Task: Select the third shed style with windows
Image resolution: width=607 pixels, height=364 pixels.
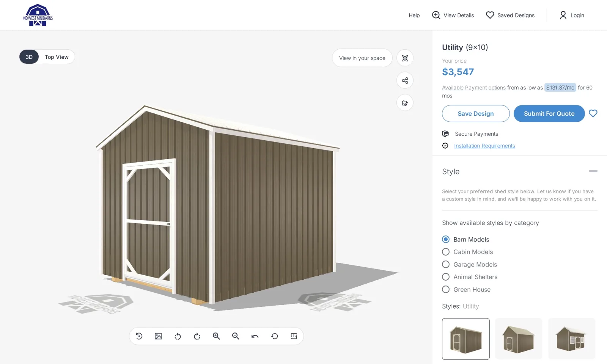Action: tap(572, 339)
